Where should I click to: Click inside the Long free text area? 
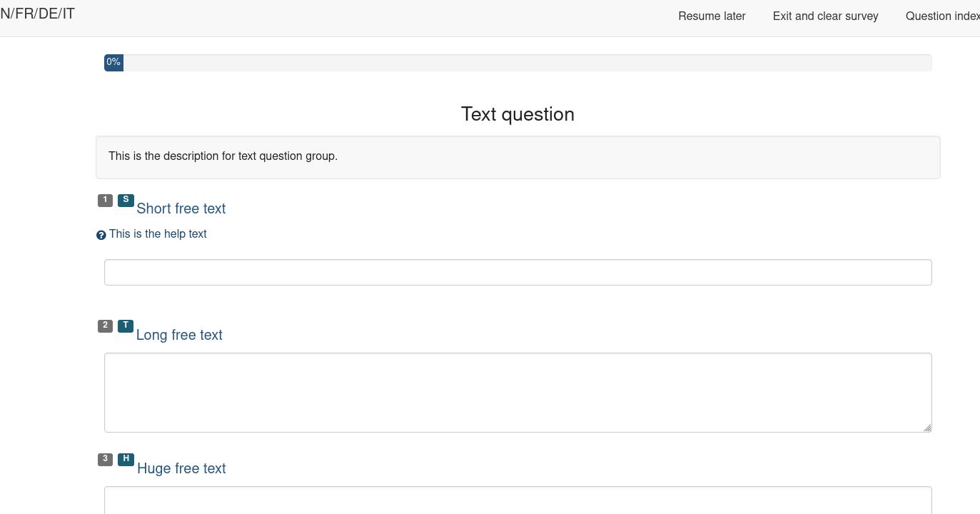pos(517,392)
